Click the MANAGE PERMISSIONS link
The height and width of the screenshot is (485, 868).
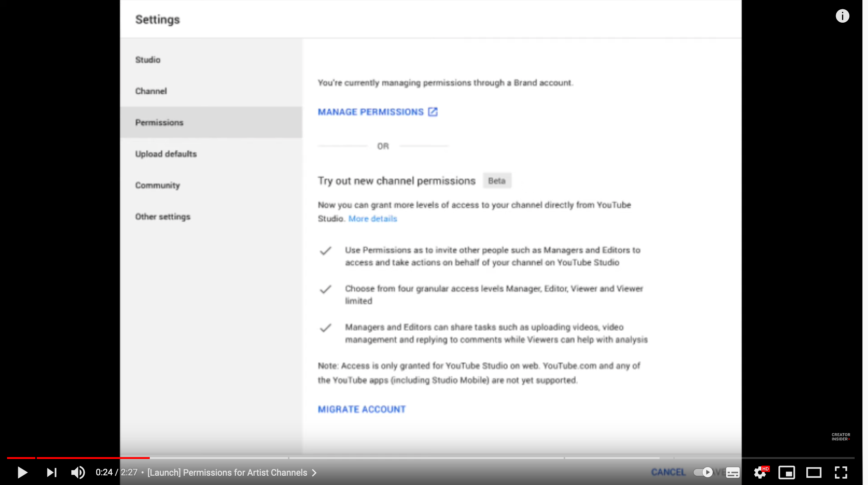[370, 112]
